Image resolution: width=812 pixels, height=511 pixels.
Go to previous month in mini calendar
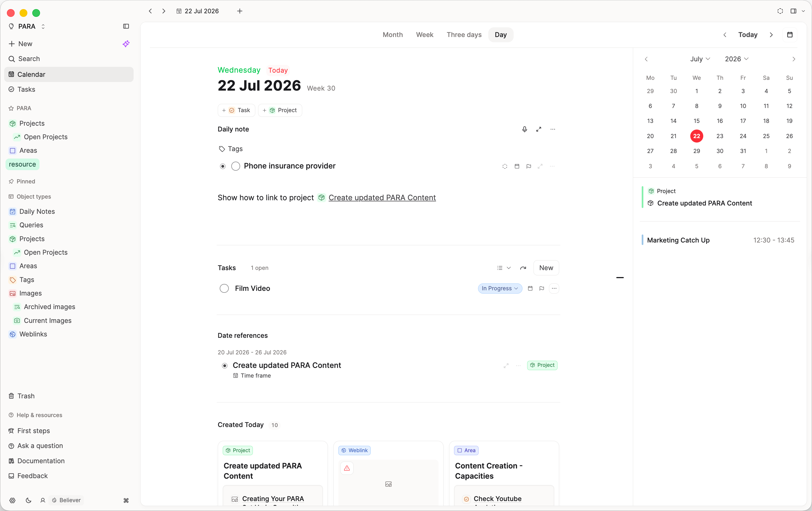coord(646,59)
